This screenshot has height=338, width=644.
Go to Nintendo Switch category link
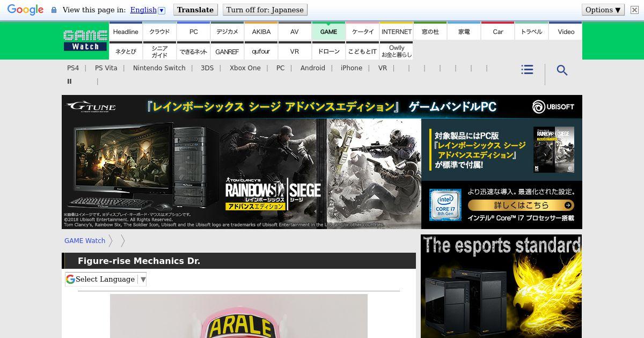159,68
